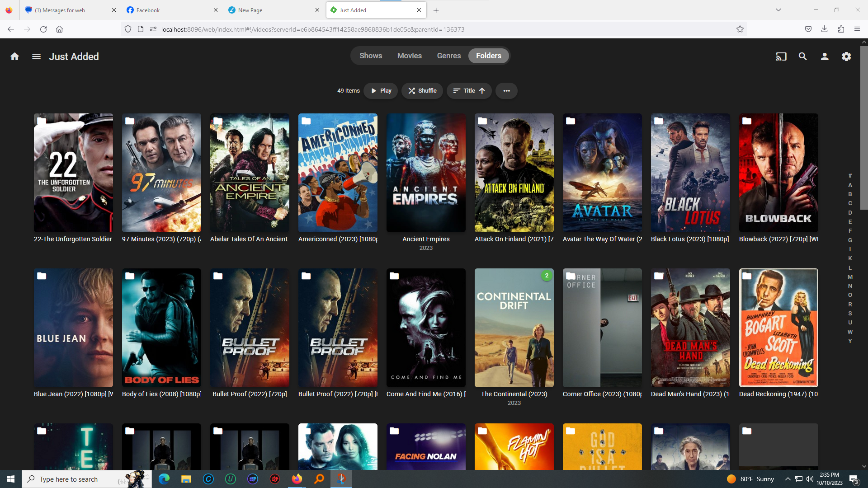Switch to the Genres tab
This screenshot has width=868, height=488.
(448, 56)
